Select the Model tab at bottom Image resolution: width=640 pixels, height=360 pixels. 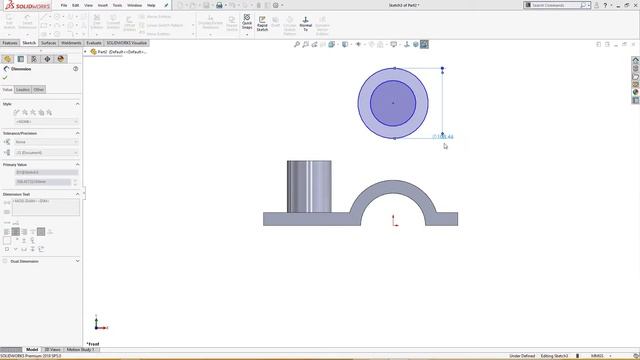tap(32, 349)
